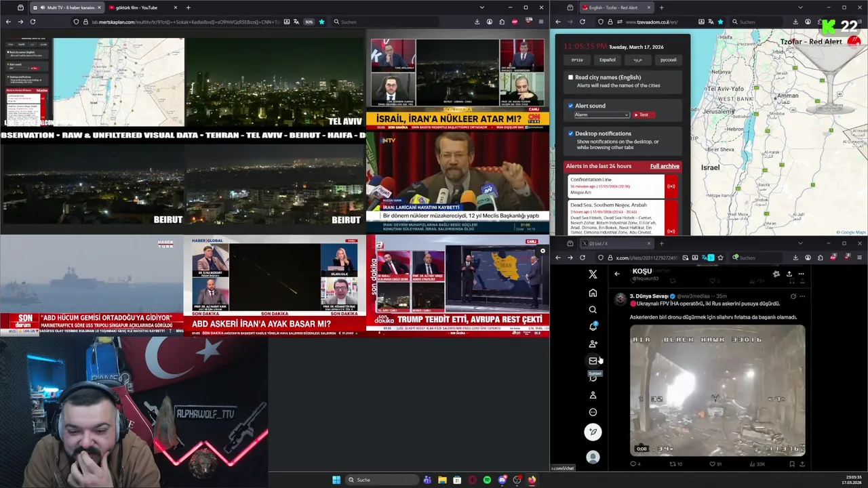
Task: Open X more options circle icon
Action: click(593, 412)
